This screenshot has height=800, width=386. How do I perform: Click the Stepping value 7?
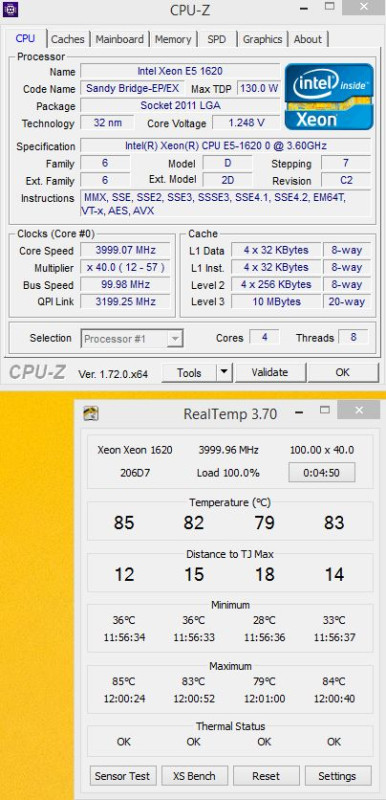[x=346, y=163]
